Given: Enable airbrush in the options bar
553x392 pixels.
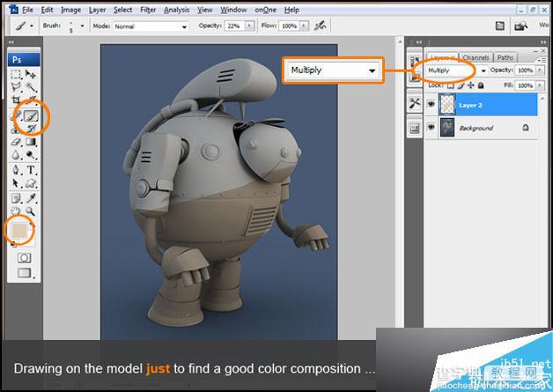Looking at the screenshot, I should tap(320, 26).
